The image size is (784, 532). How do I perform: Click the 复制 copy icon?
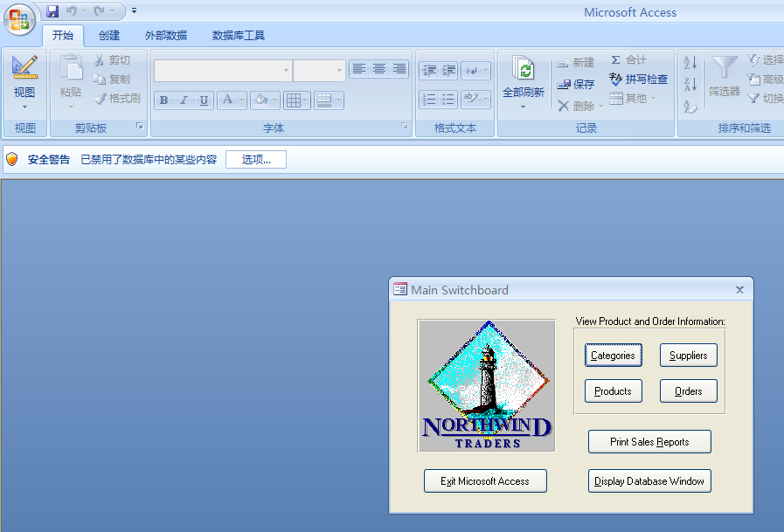click(x=100, y=79)
